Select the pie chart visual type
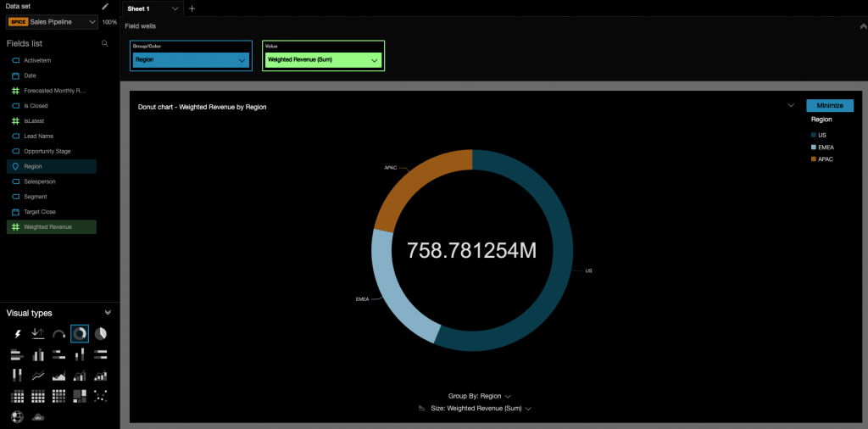This screenshot has width=868, height=429. (100, 334)
